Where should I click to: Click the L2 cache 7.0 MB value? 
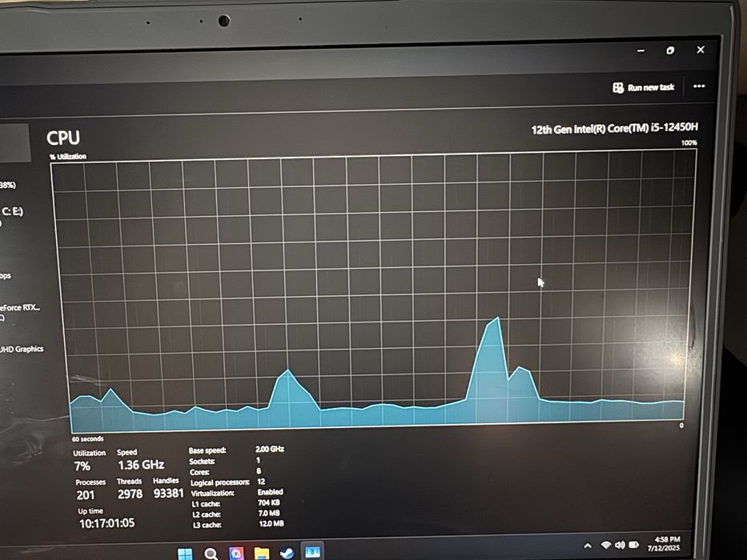pos(269,513)
